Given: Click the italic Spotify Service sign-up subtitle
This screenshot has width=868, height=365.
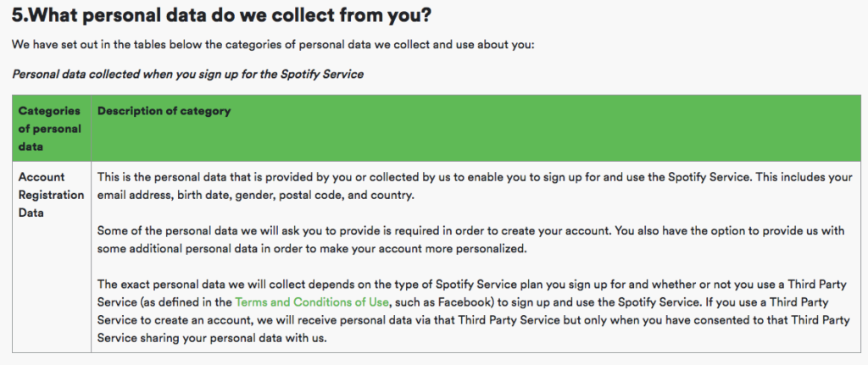Looking at the screenshot, I should tap(187, 75).
